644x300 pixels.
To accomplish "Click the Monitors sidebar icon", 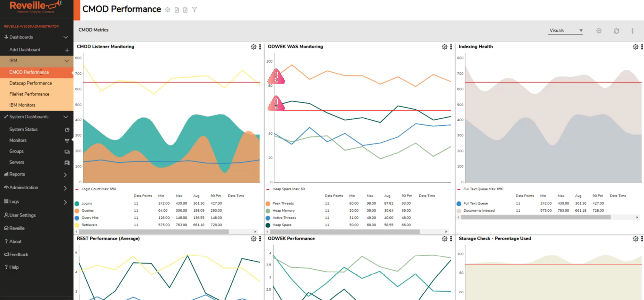I will (67, 141).
